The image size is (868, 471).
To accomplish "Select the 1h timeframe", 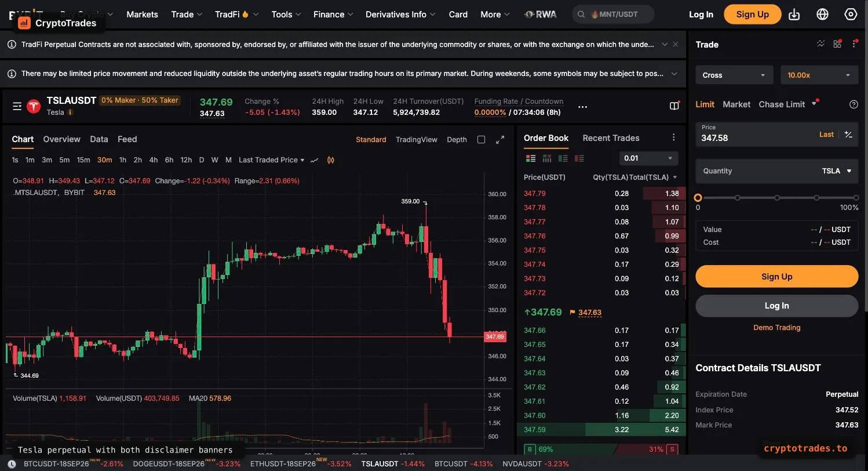I will pos(123,160).
